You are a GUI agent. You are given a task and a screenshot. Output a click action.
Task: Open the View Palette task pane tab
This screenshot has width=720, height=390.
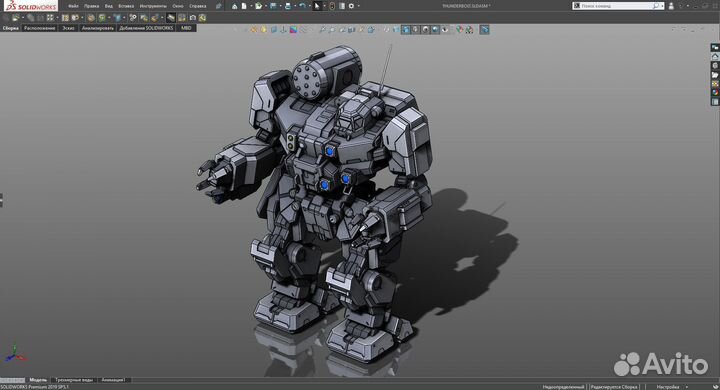715,84
